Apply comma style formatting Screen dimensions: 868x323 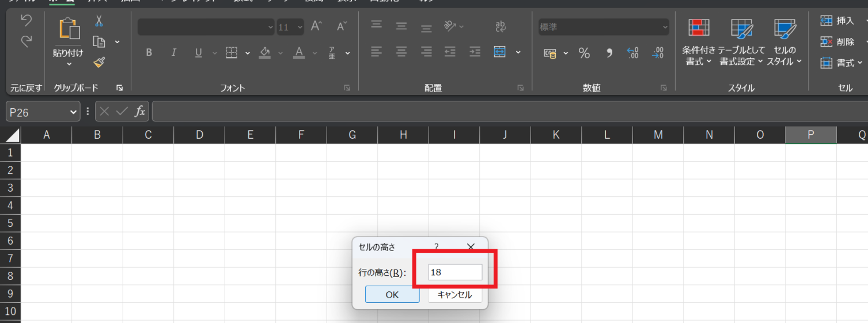tap(609, 53)
